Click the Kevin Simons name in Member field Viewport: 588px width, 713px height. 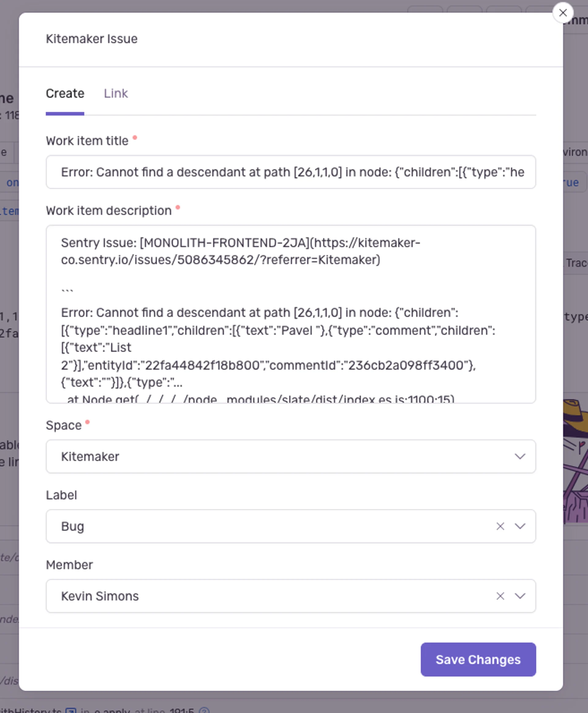(100, 596)
